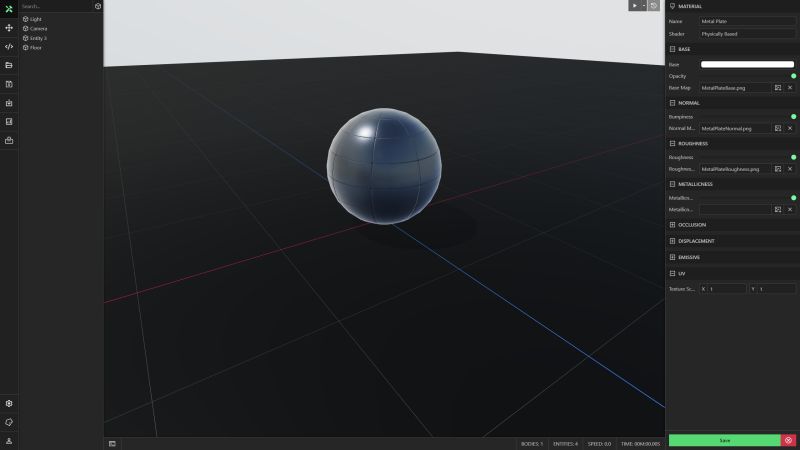This screenshot has width=800, height=450.
Task: Expand the OCCLUSION section
Action: pos(672,224)
